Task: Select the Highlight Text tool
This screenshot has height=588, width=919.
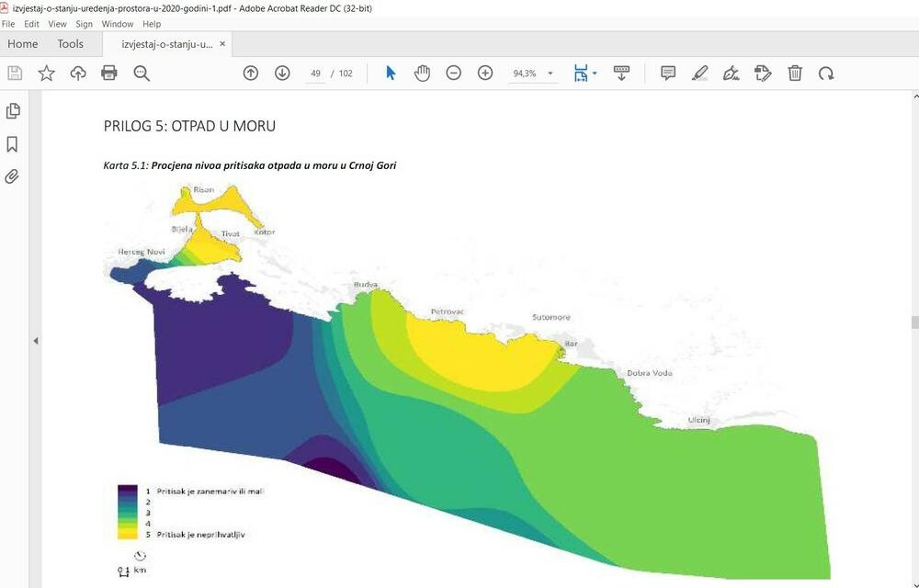Action: 699,73
